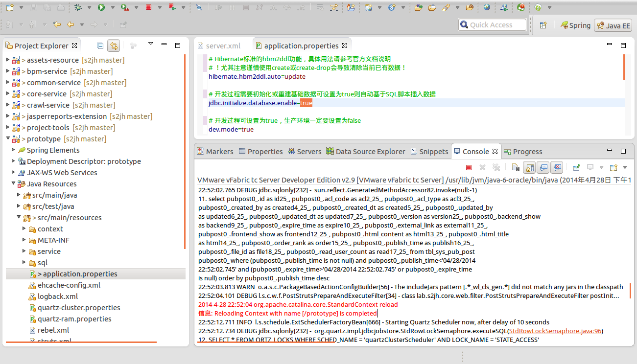Click the red Stop toolbar icon
This screenshot has width=637, height=364.
148,7
